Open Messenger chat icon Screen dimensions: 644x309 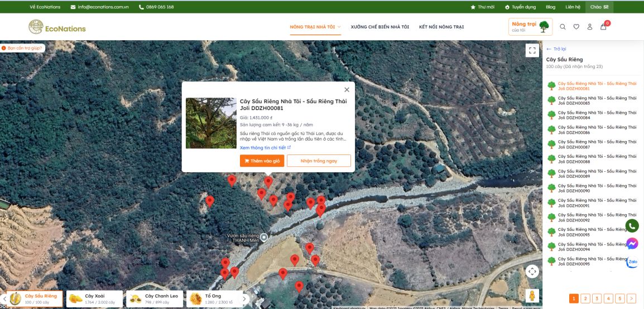pos(632,244)
